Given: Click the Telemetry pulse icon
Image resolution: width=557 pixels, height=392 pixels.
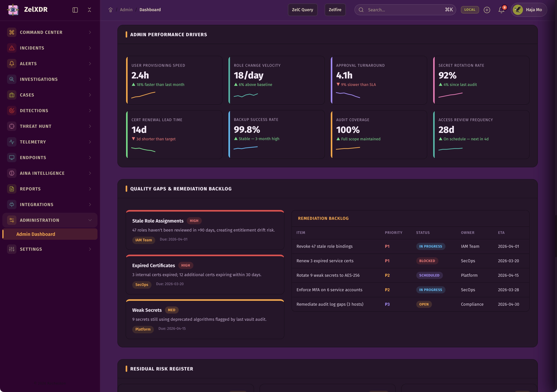Looking at the screenshot, I should point(12,142).
